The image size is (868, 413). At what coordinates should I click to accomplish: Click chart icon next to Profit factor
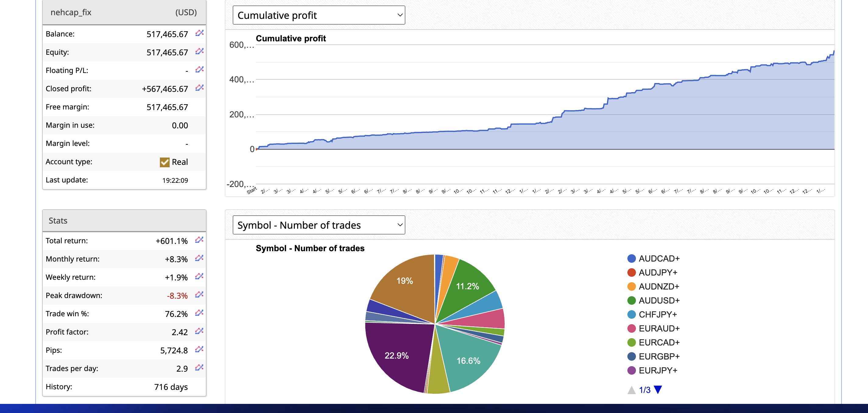coord(199,331)
